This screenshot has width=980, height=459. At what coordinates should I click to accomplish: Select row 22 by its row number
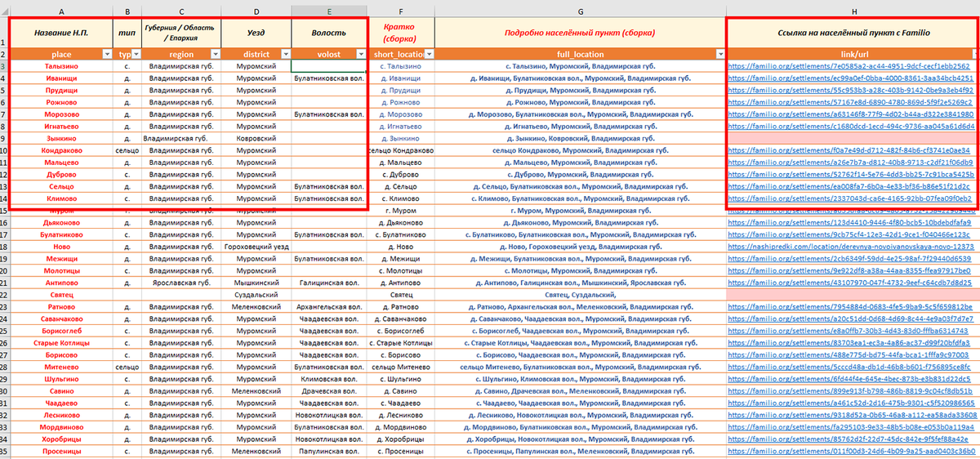(5, 295)
